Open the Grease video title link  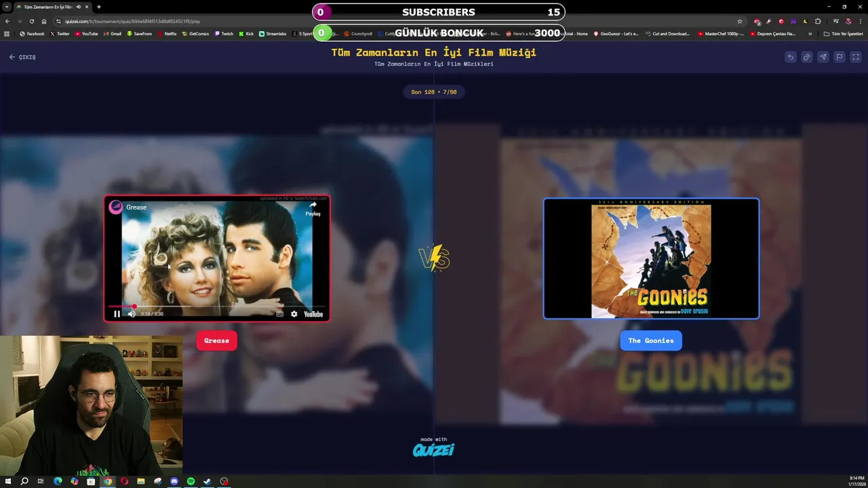[136, 207]
